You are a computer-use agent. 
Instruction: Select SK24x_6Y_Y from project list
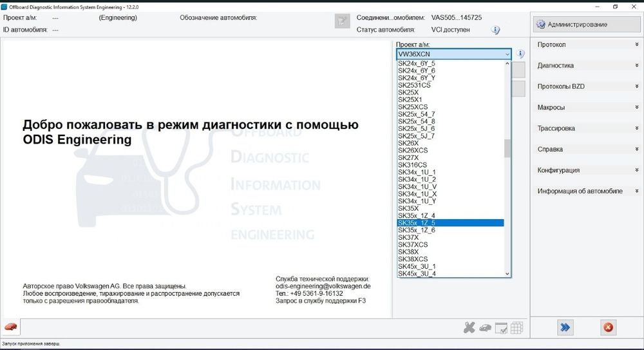(450, 78)
